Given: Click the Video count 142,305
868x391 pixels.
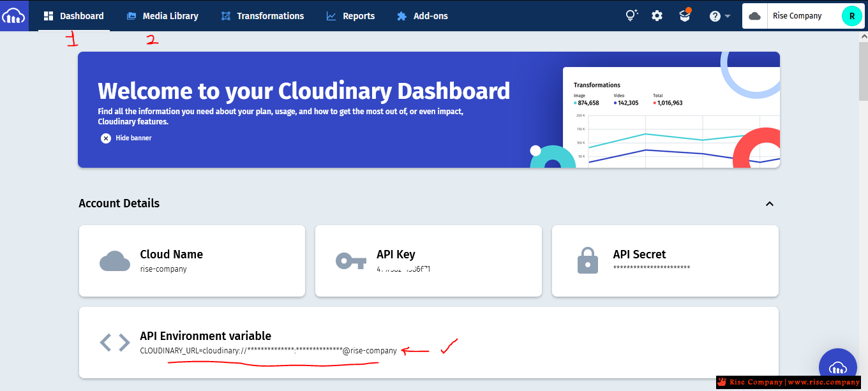Looking at the screenshot, I should click(626, 103).
